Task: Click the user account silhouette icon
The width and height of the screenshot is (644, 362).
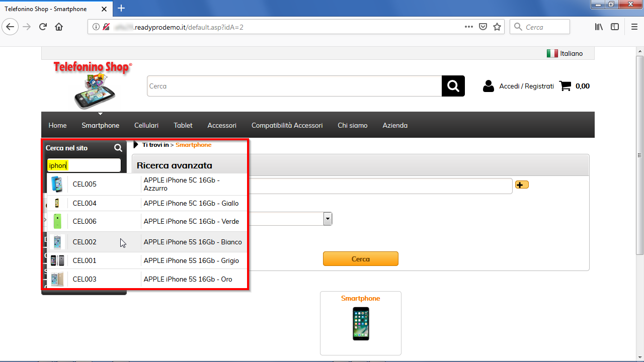Action: click(488, 86)
